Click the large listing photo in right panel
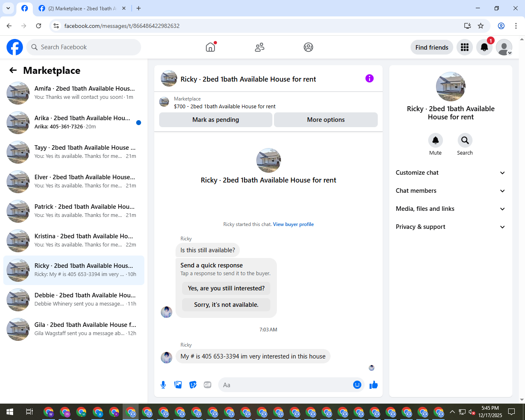This screenshot has width=525, height=420. pos(451,87)
